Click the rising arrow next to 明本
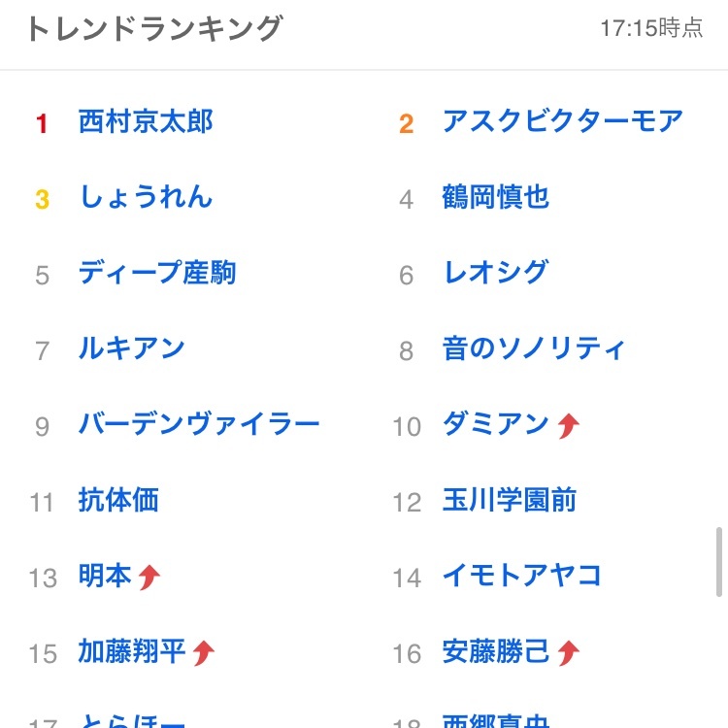Image resolution: width=728 pixels, height=728 pixels. 149,578
